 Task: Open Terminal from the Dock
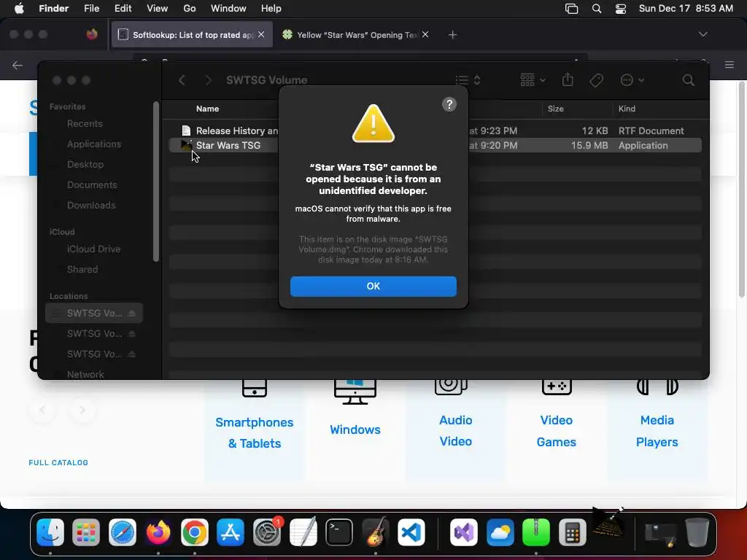[339, 532]
